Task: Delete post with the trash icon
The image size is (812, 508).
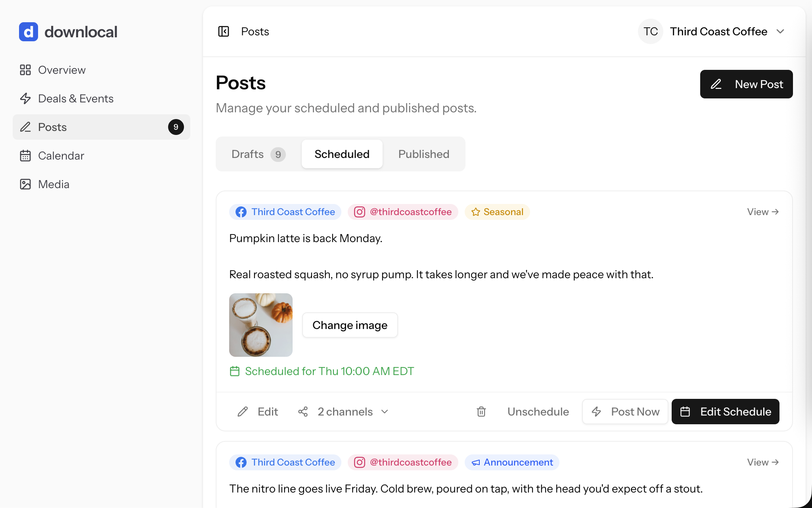Action: (481, 412)
